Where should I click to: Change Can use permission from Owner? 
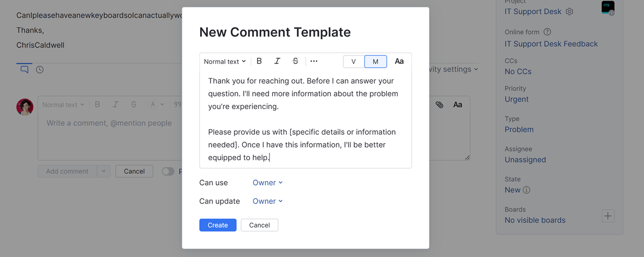point(267,183)
